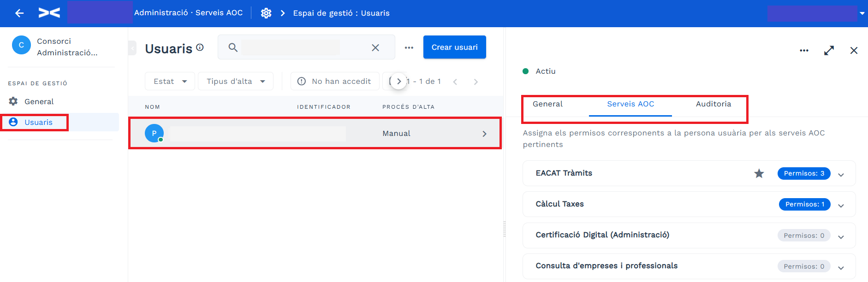868x282 pixels.
Task: Click the Crear usuari button
Action: coord(455,47)
